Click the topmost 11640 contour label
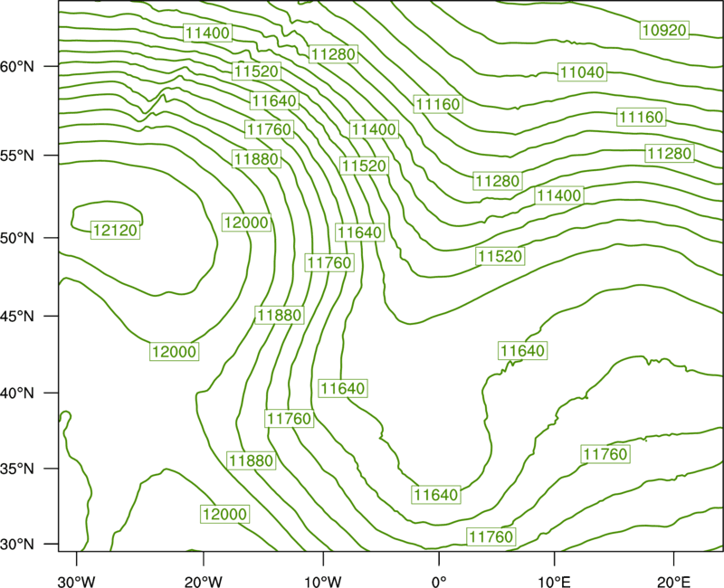The width and height of the screenshot is (724, 588). pyautogui.click(x=274, y=100)
